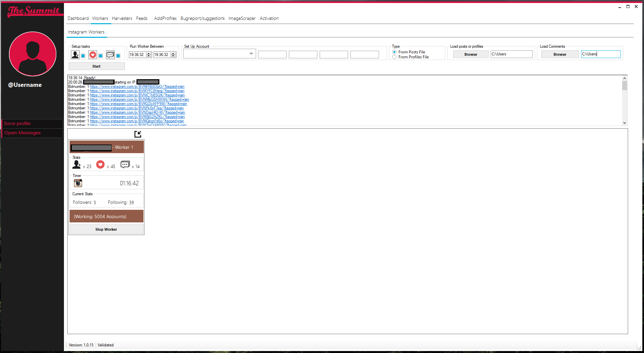Click the round profile avatar picture
The image size is (644, 353).
pyautogui.click(x=32, y=54)
